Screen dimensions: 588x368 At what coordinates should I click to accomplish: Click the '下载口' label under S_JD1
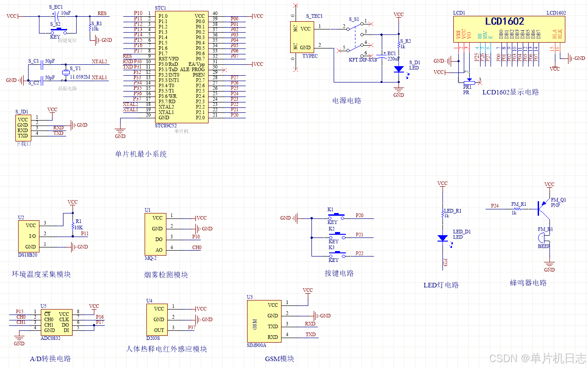pyautogui.click(x=23, y=143)
